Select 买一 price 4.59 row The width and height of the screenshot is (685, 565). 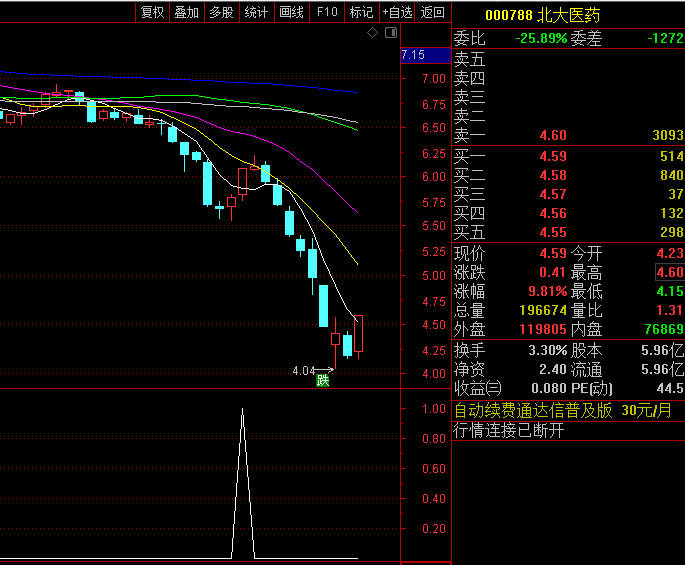click(x=568, y=156)
